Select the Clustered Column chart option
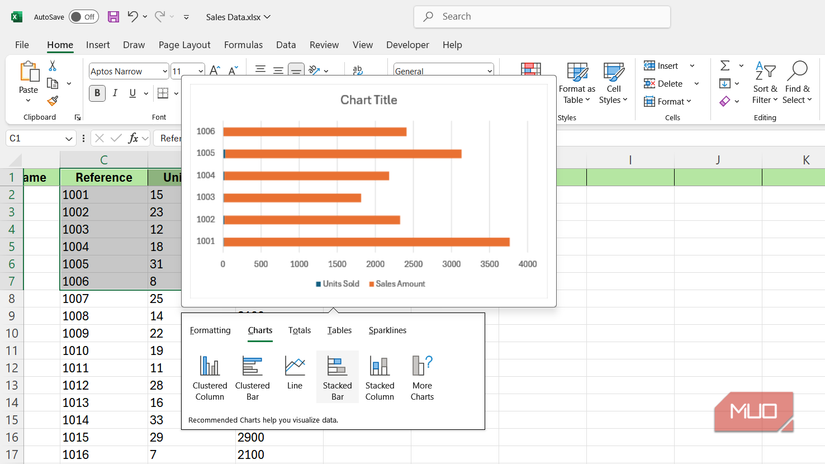This screenshot has width=825, height=464. coord(209,377)
